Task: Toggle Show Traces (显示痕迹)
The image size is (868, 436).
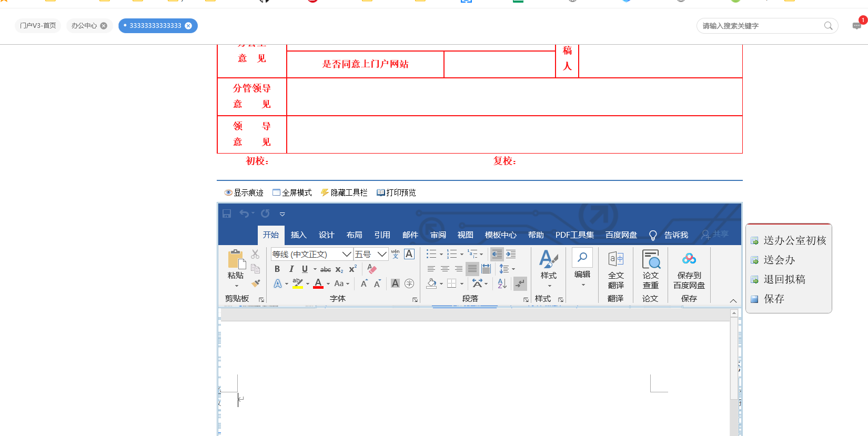Action: [x=244, y=192]
